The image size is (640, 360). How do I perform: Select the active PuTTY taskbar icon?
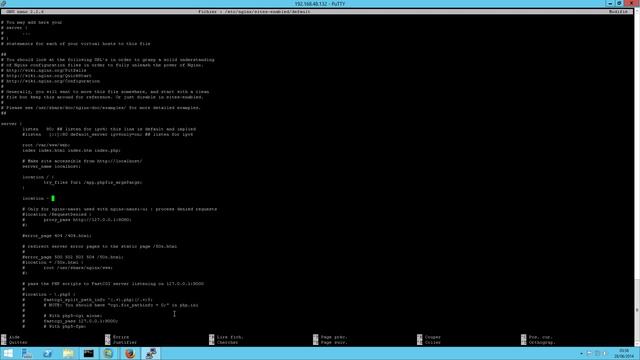click(151, 353)
